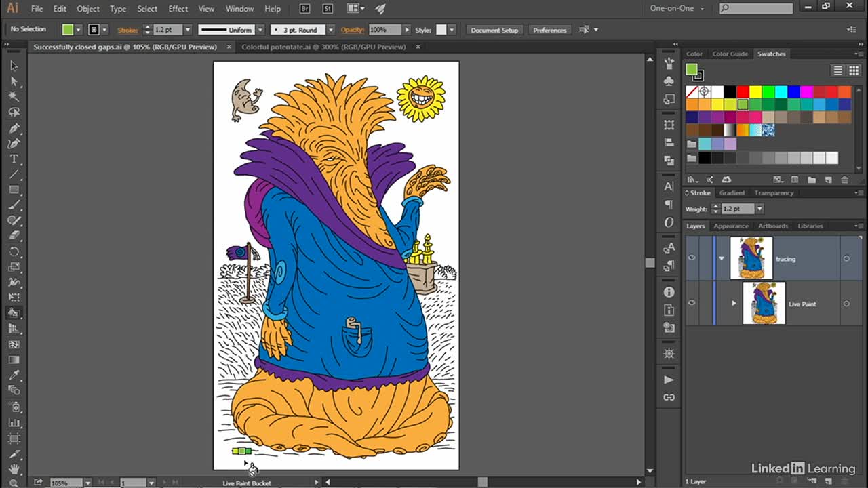Activate the stroke box in Swatches panel
This screenshot has height=488, width=868.
tap(698, 75)
